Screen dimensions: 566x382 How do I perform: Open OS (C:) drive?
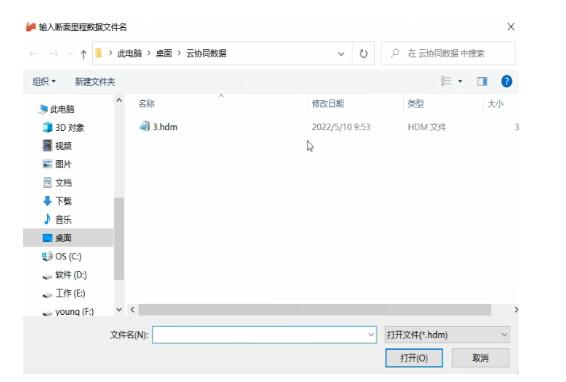pos(62,256)
